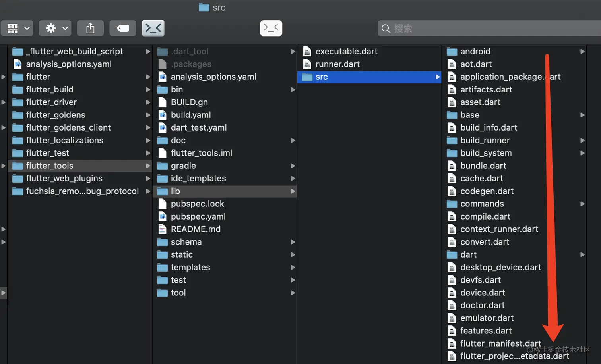Select the static folder name
The width and height of the screenshot is (601, 364).
pos(182,255)
